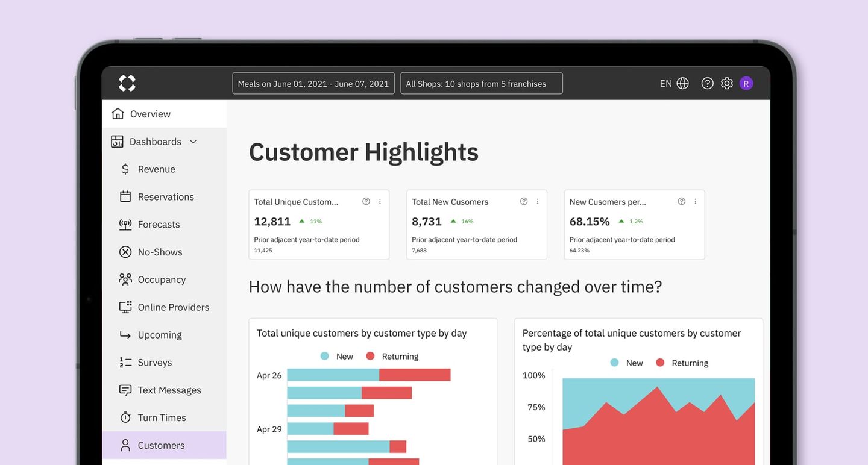868x465 pixels.
Task: Collapse the Dashboards chevron
Action: (193, 142)
